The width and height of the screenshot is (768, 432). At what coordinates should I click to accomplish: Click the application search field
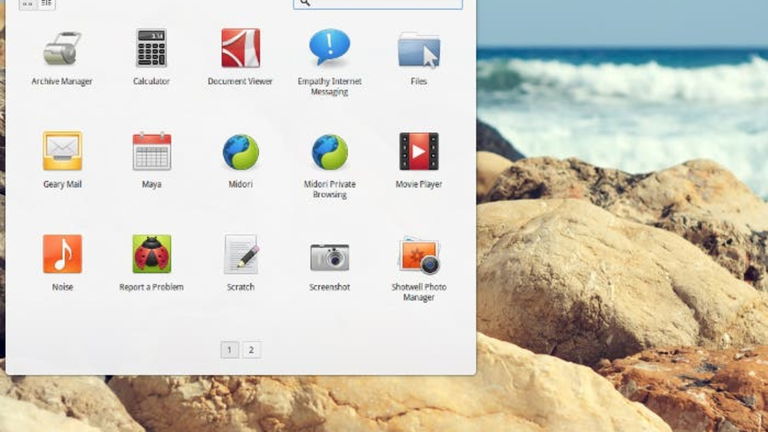point(378,4)
